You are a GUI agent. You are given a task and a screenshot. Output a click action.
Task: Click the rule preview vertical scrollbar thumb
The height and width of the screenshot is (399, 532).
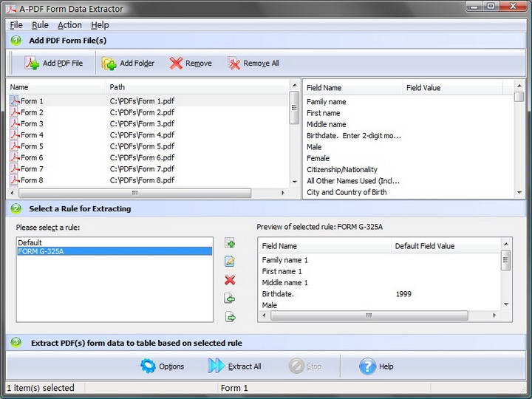click(505, 260)
